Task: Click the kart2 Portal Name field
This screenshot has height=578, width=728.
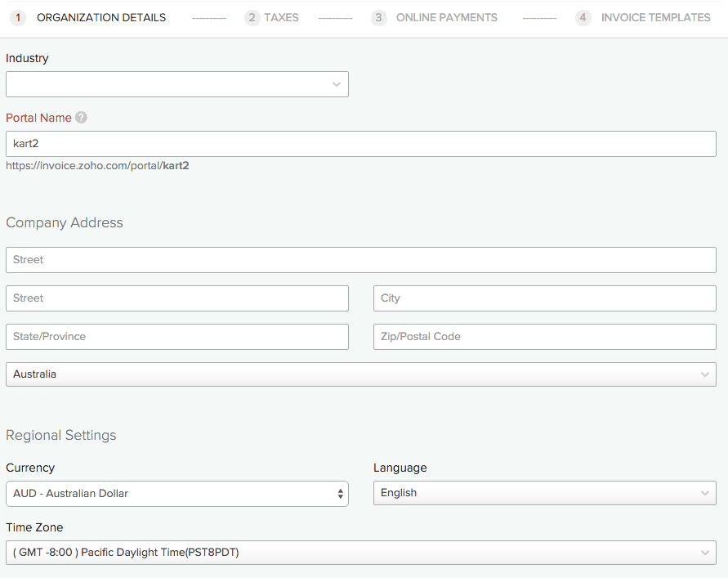Action: click(x=360, y=144)
